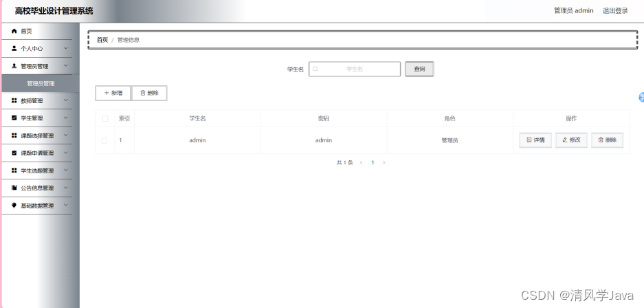The width and height of the screenshot is (644, 308).
Task: Click the home icon beside 首页
Action: point(14,31)
